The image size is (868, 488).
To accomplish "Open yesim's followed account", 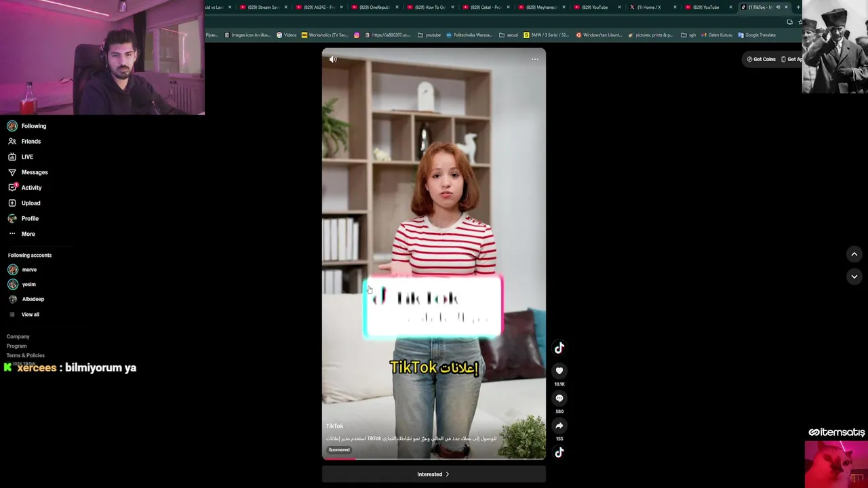I will coord(22,285).
